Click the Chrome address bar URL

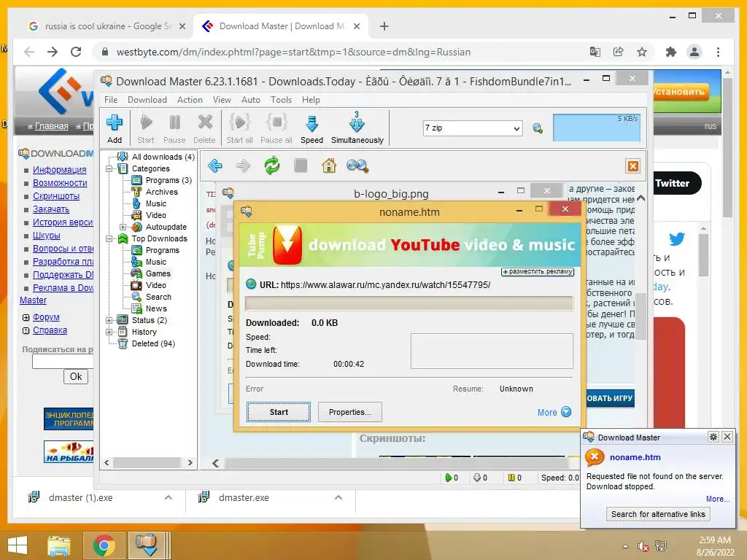coord(293,52)
